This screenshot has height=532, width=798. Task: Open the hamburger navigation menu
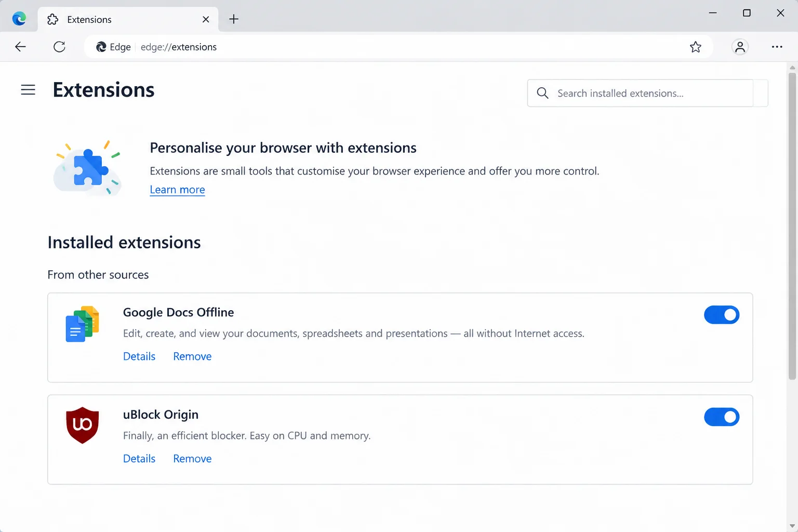coord(28,90)
